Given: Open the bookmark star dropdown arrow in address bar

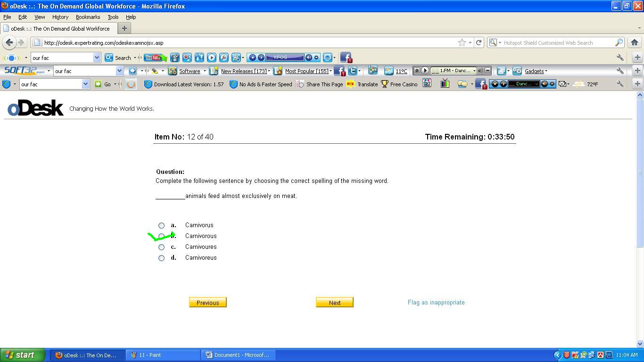Looking at the screenshot, I should point(470,42).
